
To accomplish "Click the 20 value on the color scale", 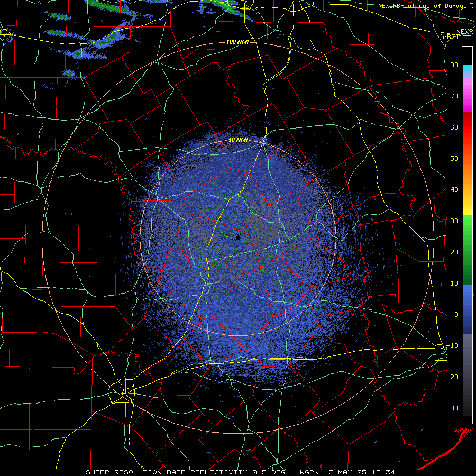I will pyautogui.click(x=454, y=252).
